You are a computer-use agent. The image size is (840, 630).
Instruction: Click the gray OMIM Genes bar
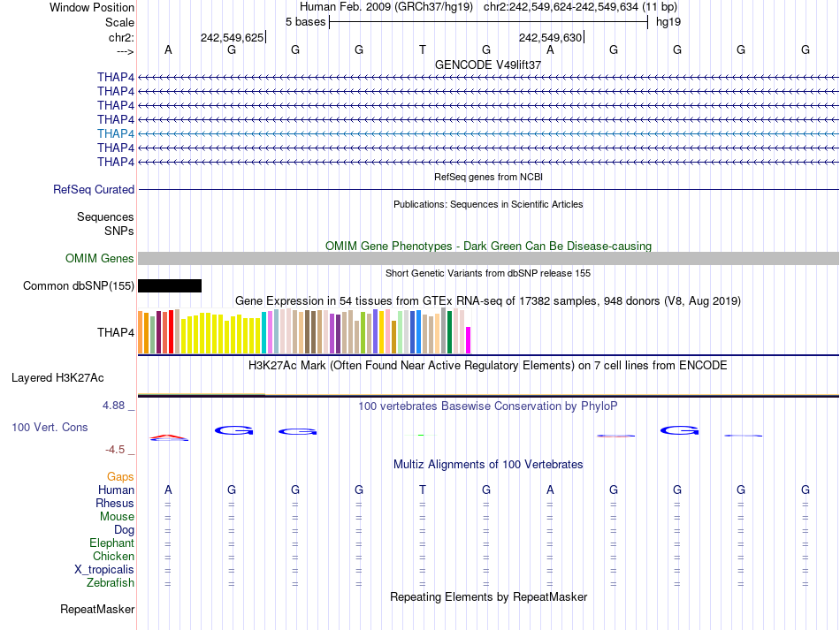(x=488, y=259)
